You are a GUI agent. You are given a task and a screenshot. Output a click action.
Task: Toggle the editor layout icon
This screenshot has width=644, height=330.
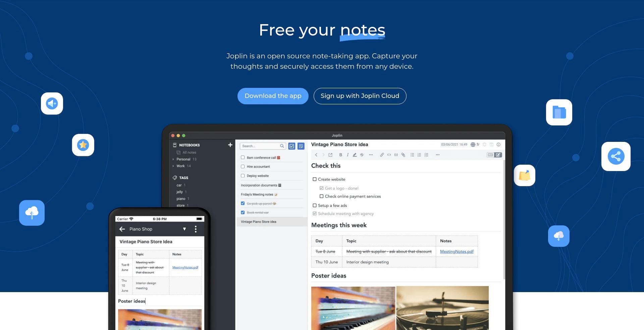click(x=491, y=145)
